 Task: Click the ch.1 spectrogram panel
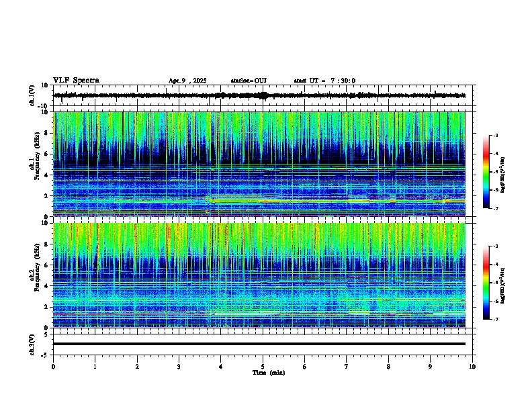pos(259,164)
